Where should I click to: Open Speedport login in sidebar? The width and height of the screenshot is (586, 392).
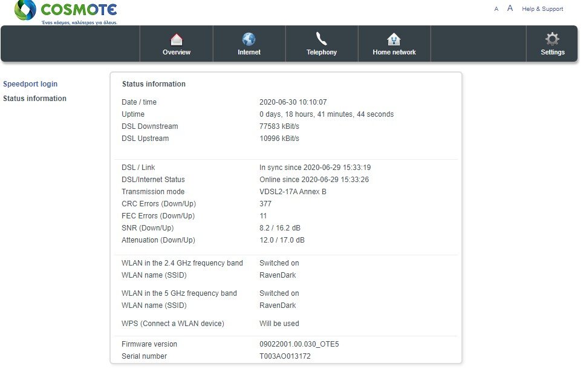point(30,84)
